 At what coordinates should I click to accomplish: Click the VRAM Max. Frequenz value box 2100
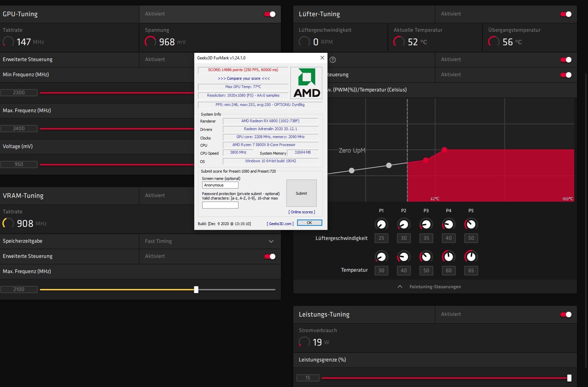point(19,289)
